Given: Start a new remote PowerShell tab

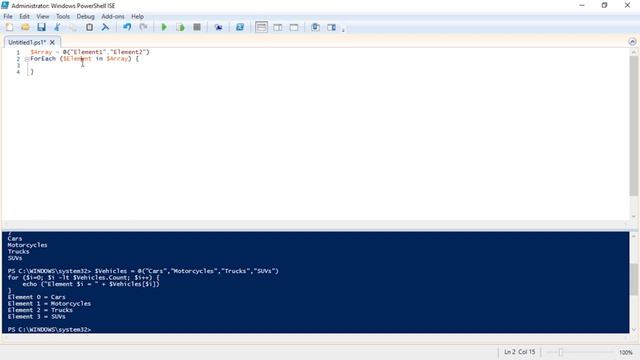Looking at the screenshot, I should (218, 27).
